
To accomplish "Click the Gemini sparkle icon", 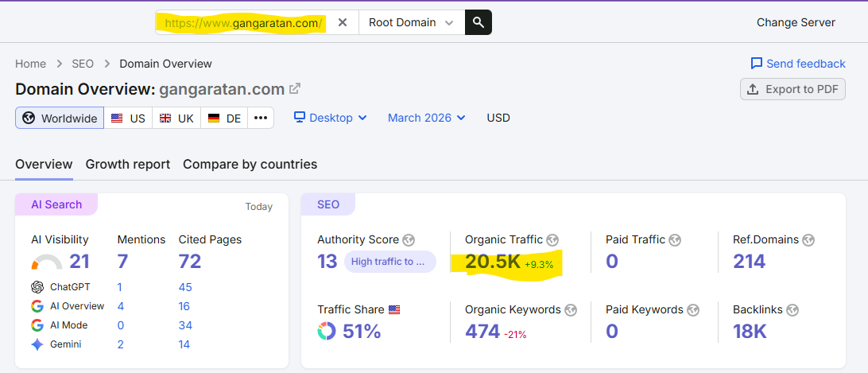I will pos(37,344).
